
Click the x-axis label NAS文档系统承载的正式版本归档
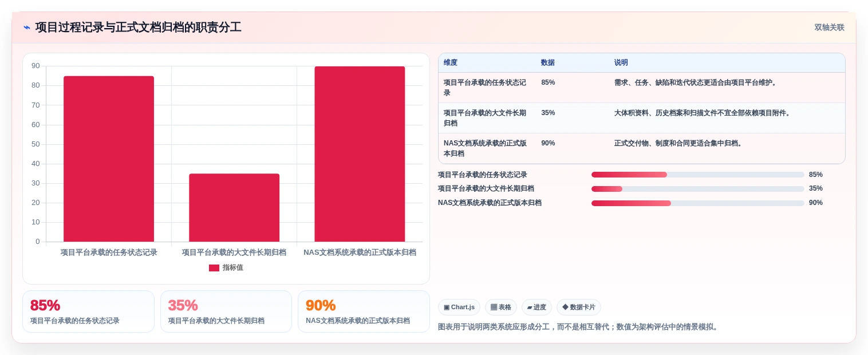click(360, 253)
